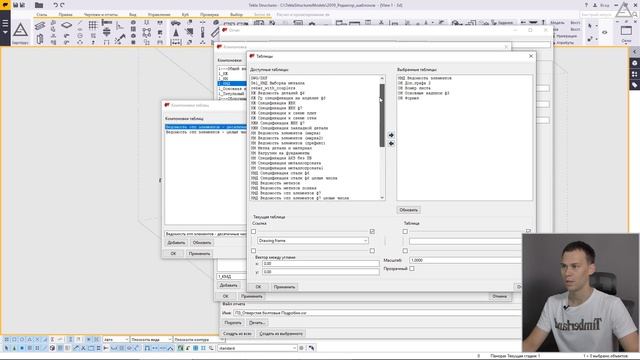Click the arrow pointer icon in bottom toolbar
The width and height of the screenshot is (640, 360).
coord(6,348)
